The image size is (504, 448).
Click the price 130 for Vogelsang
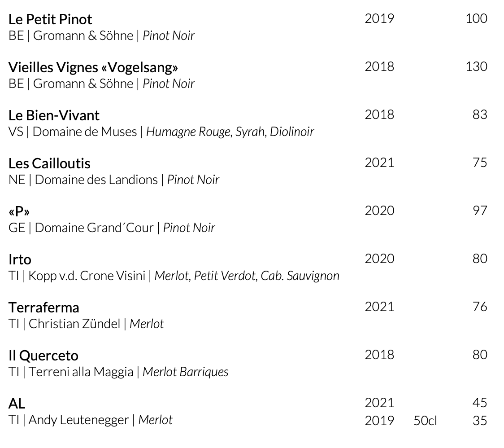(476, 66)
